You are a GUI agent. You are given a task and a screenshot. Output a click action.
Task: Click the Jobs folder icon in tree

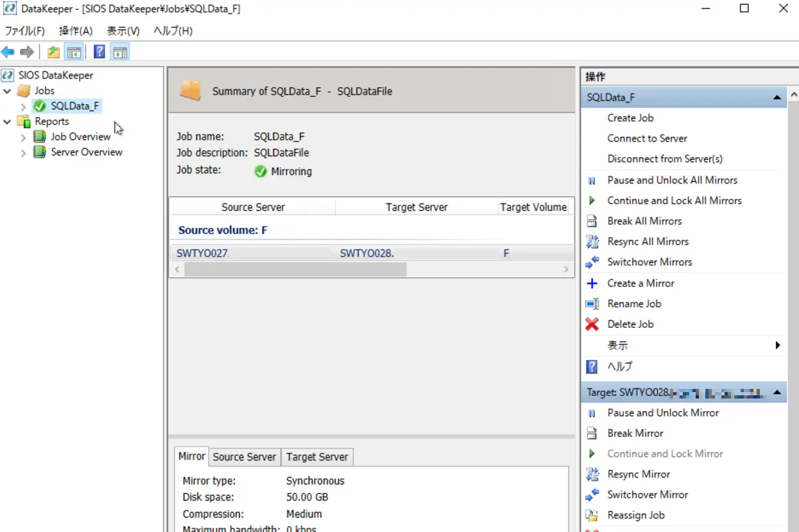tap(24, 90)
